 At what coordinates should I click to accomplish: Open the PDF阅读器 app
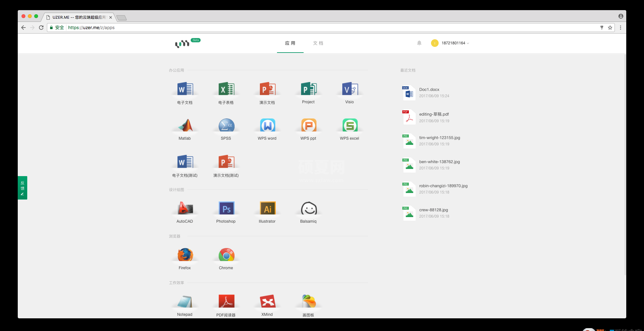pyautogui.click(x=226, y=302)
